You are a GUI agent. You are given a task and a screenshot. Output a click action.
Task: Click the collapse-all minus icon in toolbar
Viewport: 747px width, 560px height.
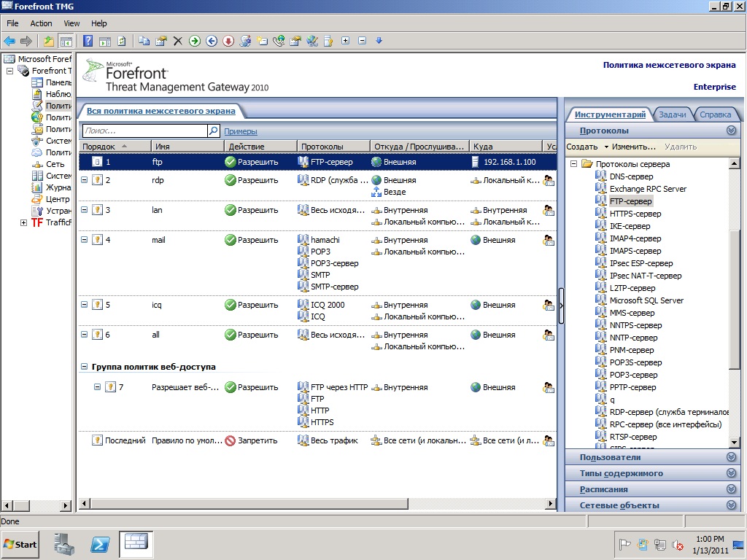coord(362,41)
